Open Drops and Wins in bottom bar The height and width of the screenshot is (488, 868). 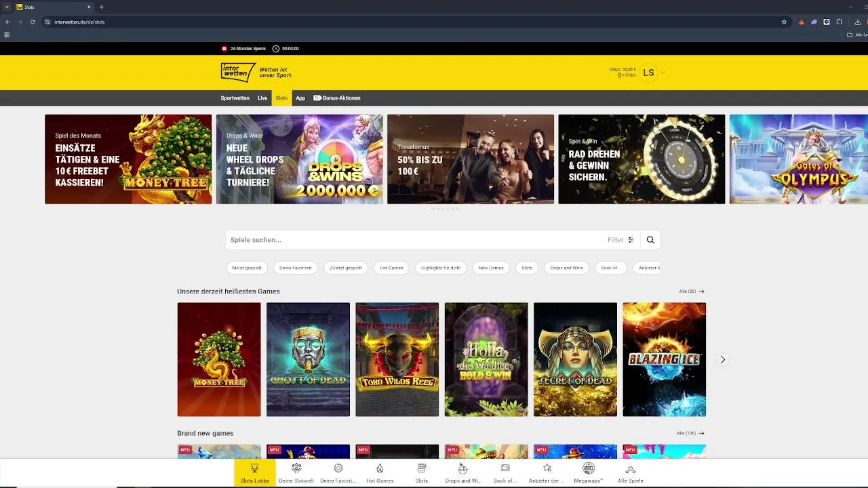[x=463, y=473]
